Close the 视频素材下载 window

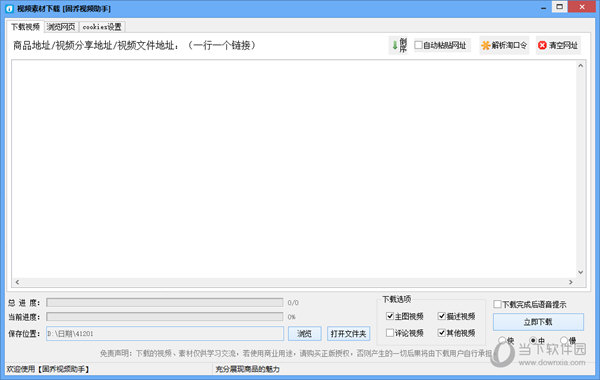click(x=582, y=7)
